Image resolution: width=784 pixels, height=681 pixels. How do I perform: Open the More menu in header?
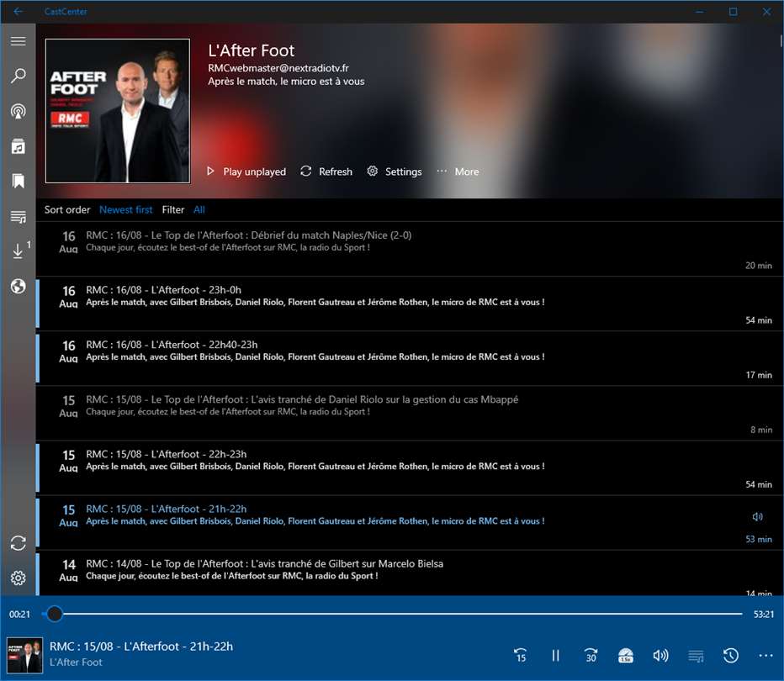coord(458,172)
